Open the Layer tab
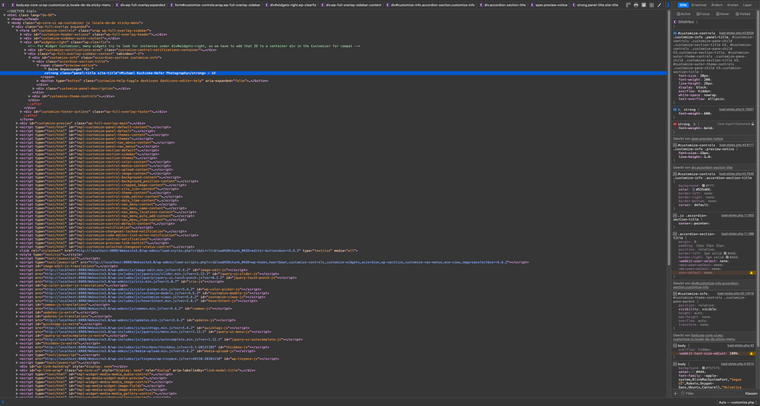The height and width of the screenshot is (406, 760). pos(747,5)
